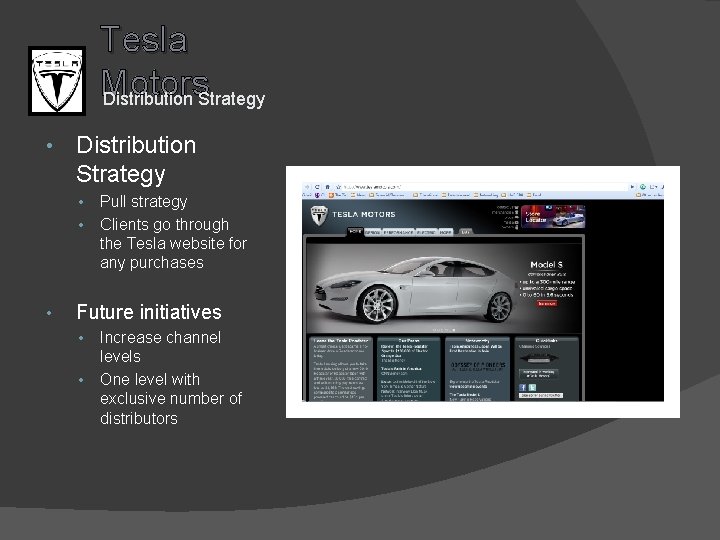Click the Facebook icon on the Tesla webpage
The width and height of the screenshot is (720, 540).
pos(523,388)
